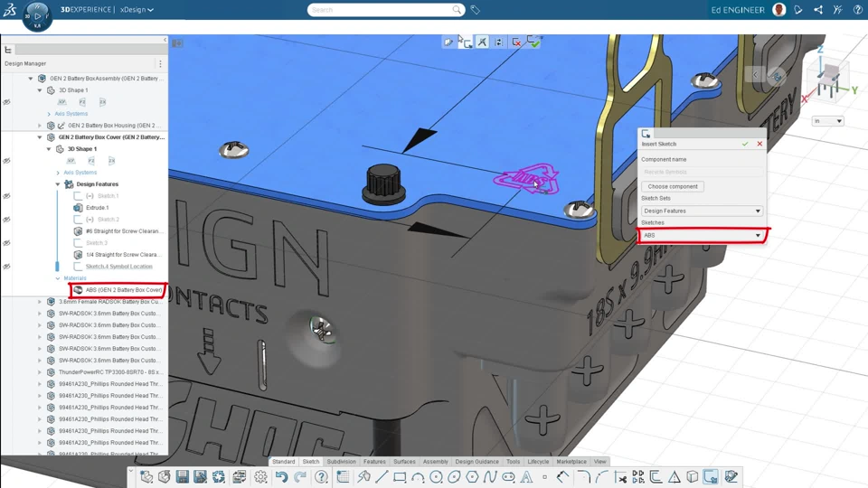Toggle visibility eye beside Sketch.4 Symbol Location
The height and width of the screenshot is (488, 868).
coord(6,267)
